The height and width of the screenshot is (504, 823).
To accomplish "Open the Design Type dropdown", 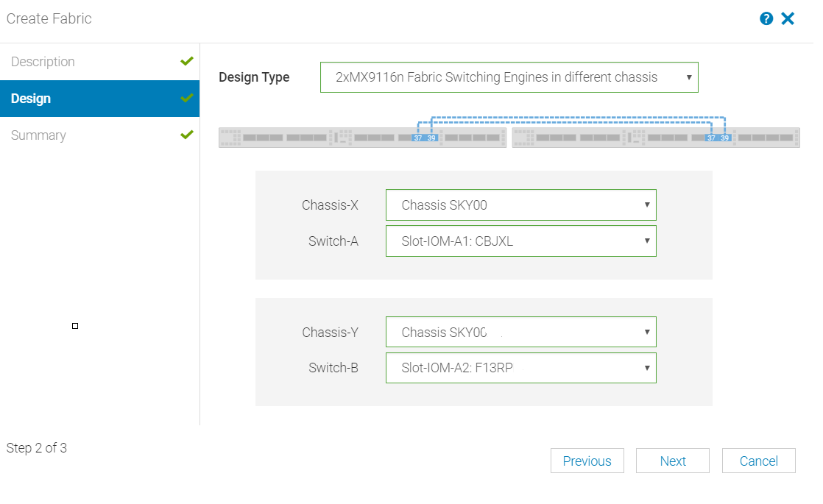I will click(509, 77).
